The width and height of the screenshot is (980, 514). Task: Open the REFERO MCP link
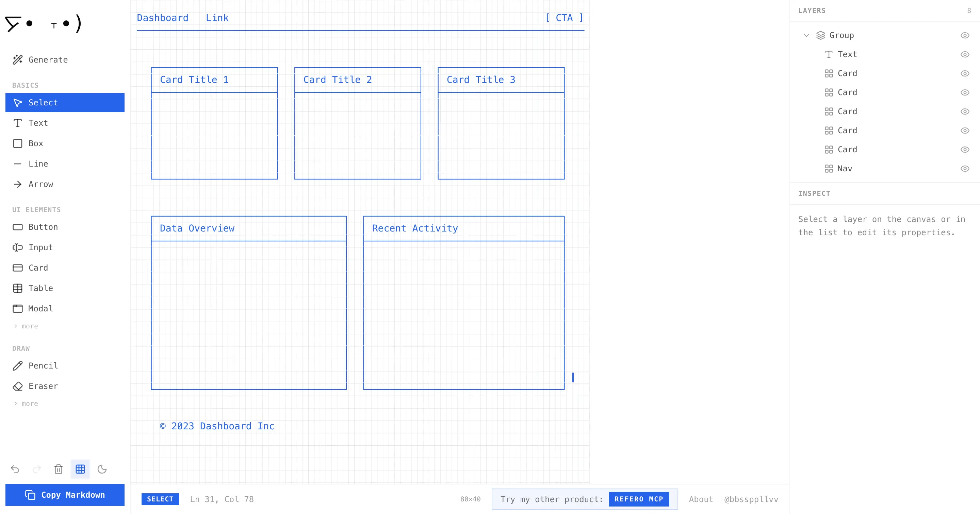click(639, 500)
